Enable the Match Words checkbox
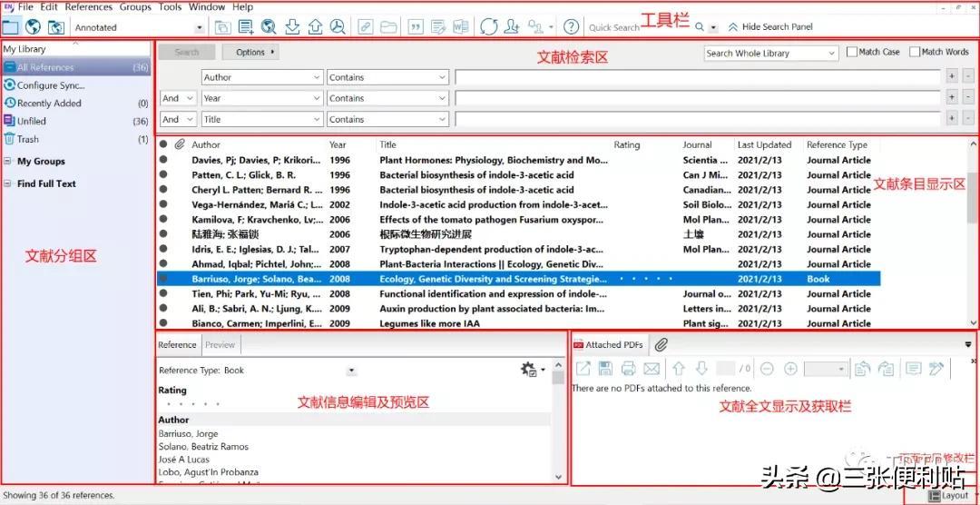Image resolution: width=980 pixels, height=505 pixels. tap(915, 52)
